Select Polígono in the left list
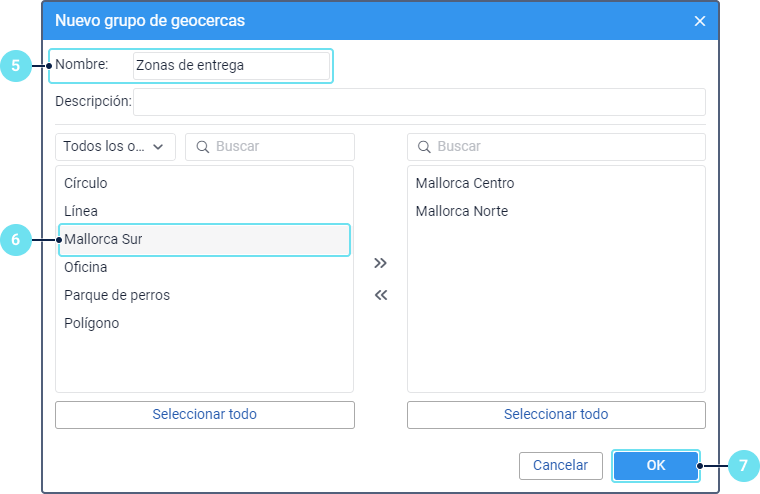This screenshot has width=760, height=494. (92, 324)
